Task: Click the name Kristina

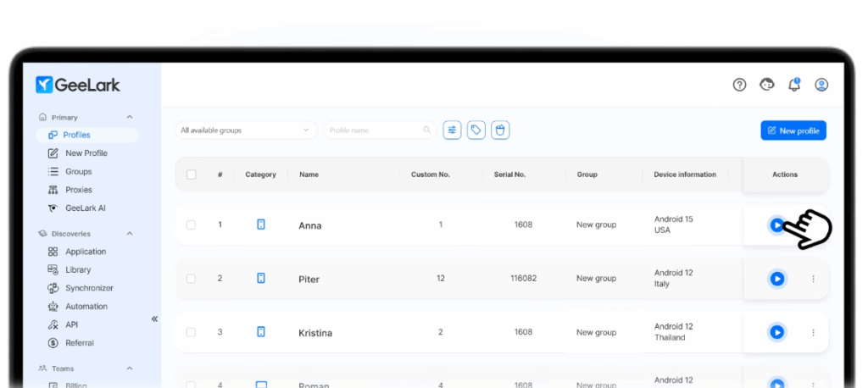Action: pos(315,333)
